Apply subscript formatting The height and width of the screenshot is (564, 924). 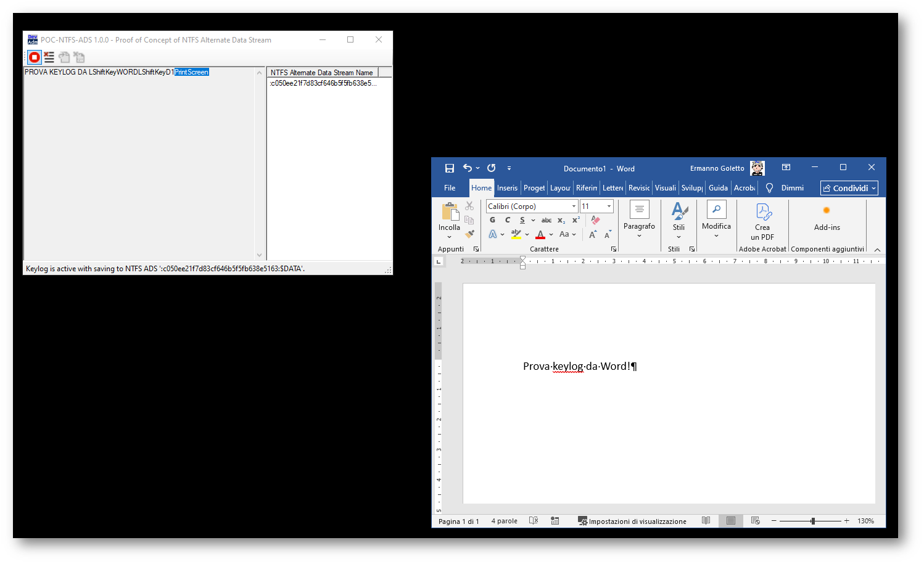(x=561, y=220)
